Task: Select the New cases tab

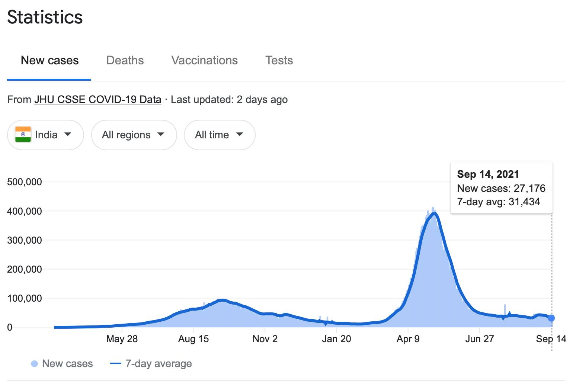Action: pos(49,60)
